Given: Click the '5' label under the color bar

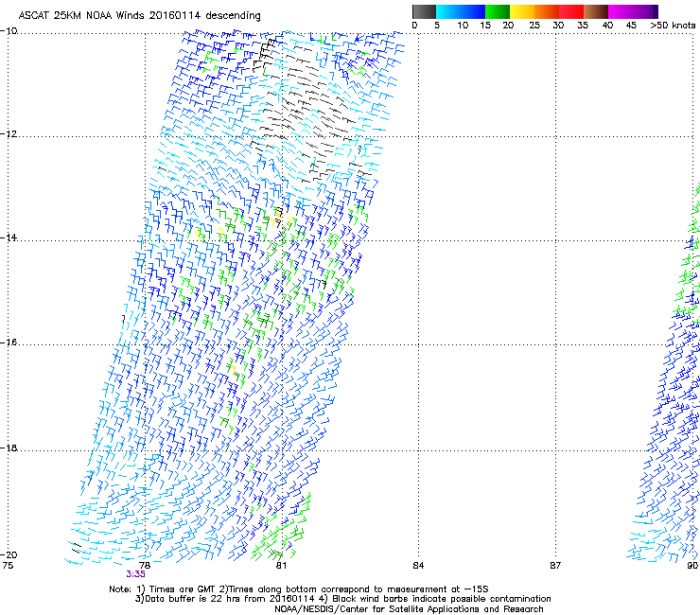Looking at the screenshot, I should coord(437,26).
